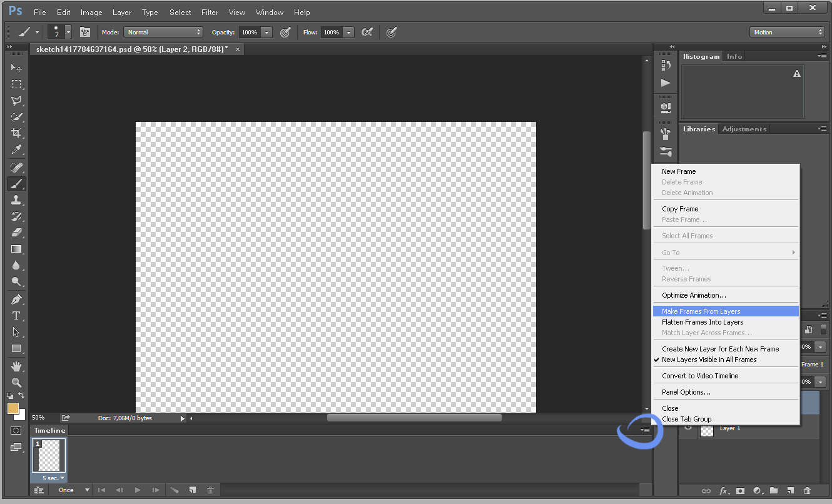Choose Make Frames From Layers
Viewport: 832px width, 504px height.
(701, 311)
